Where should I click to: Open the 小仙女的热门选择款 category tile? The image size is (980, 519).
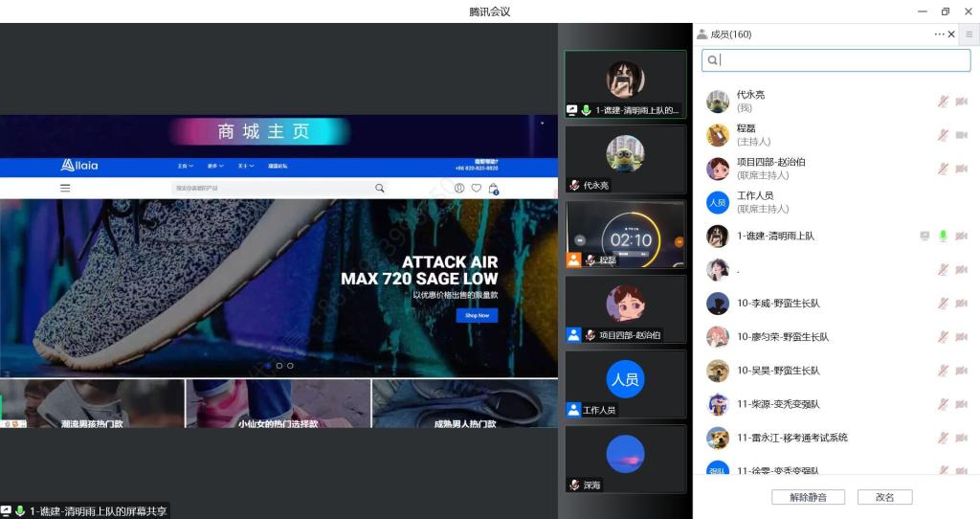click(278, 404)
